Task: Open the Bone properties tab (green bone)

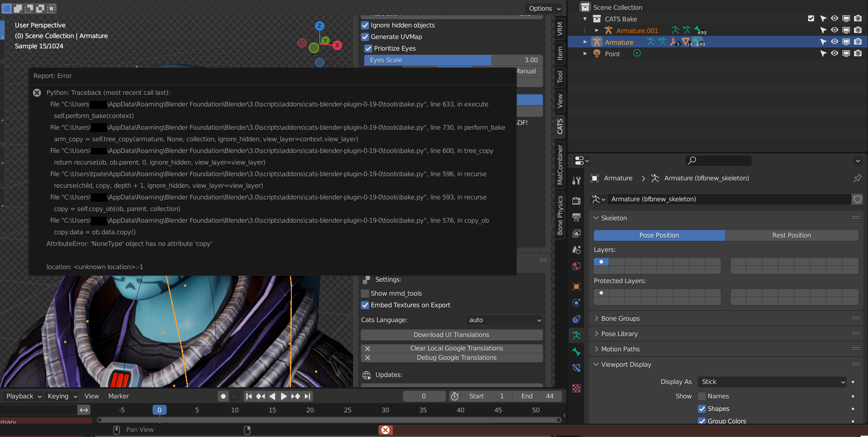Action: (x=577, y=351)
